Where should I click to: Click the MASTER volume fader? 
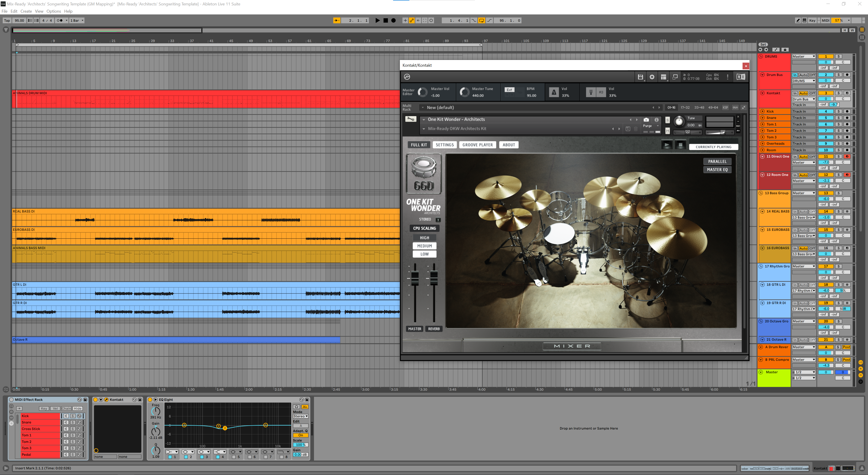[415, 279]
